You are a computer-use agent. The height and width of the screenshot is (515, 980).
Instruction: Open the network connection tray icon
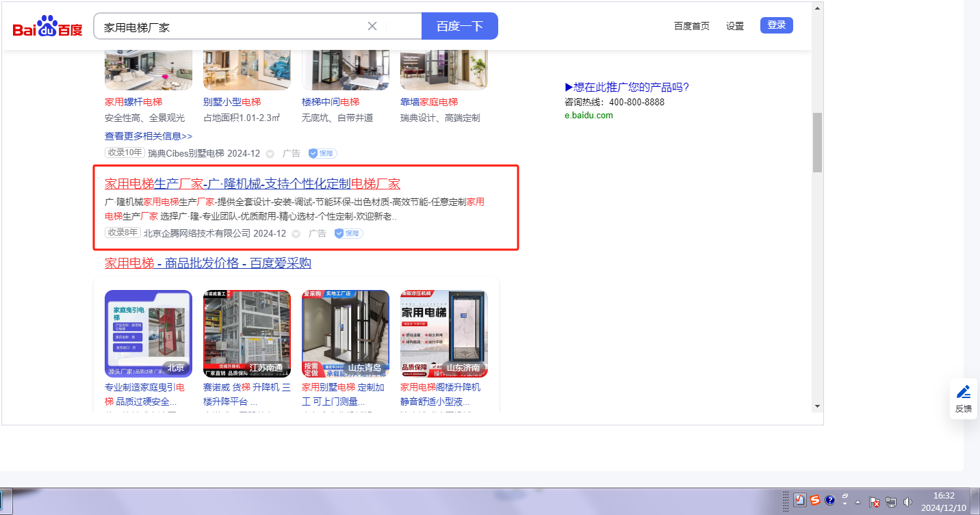(x=891, y=501)
